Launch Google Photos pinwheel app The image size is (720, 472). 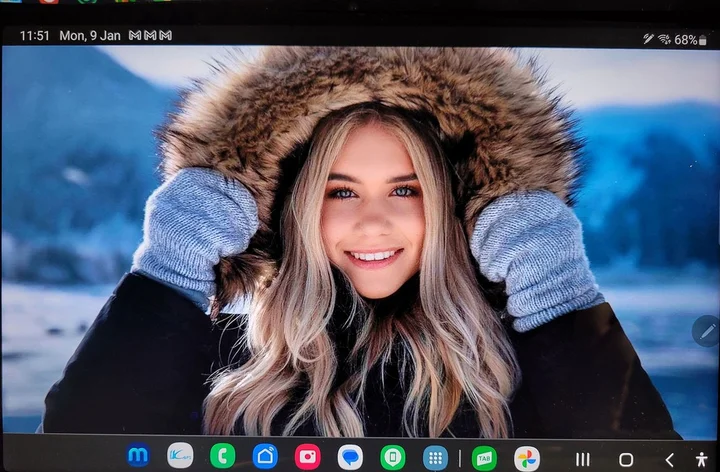[x=527, y=458]
